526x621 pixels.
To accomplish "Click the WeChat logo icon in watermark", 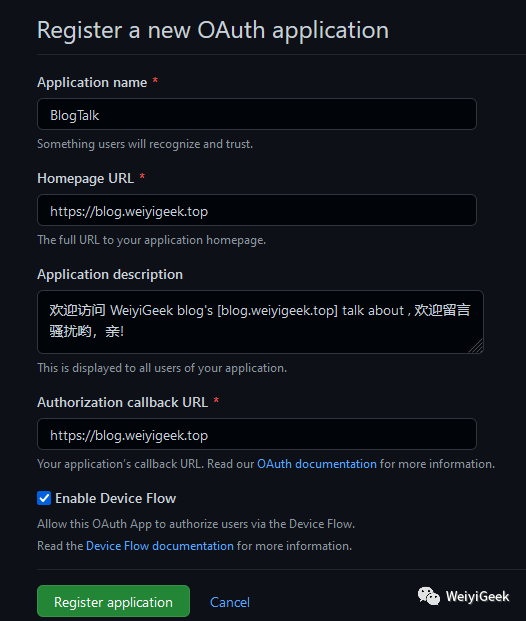I will [429, 596].
